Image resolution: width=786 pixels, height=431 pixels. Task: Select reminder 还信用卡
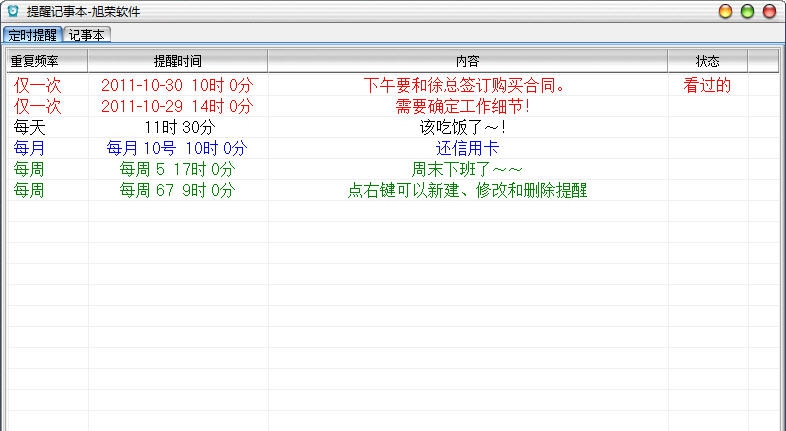pos(467,148)
